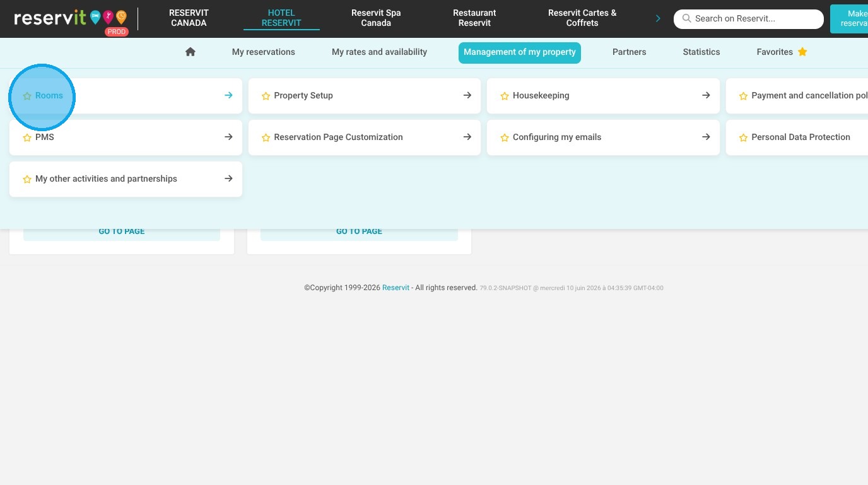Click the arrow on the Housekeeping card
The image size is (868, 485).
pyautogui.click(x=706, y=95)
